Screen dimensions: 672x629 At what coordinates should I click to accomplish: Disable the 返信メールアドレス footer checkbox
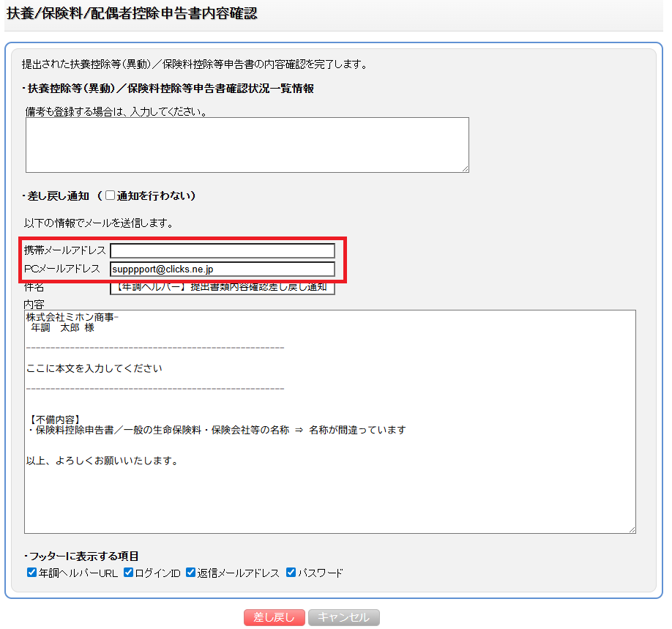[190, 573]
